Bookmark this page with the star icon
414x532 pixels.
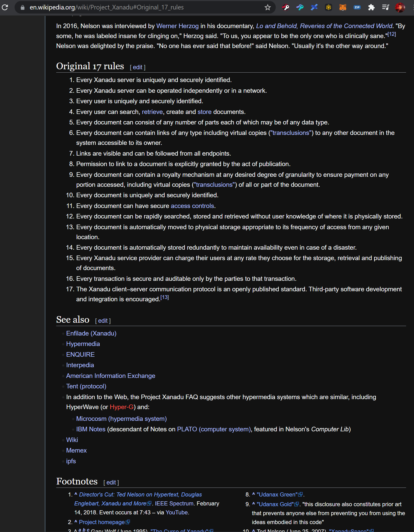268,7
